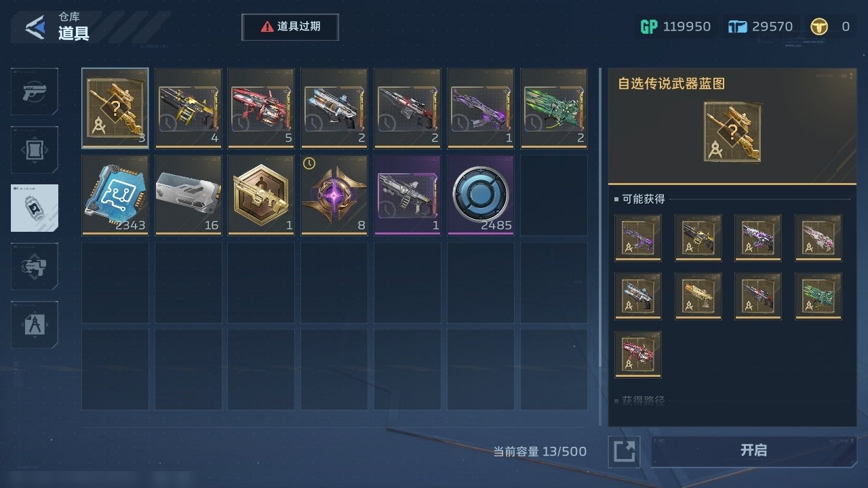
Task: Select the card frame sidebar category
Action: coord(35,150)
